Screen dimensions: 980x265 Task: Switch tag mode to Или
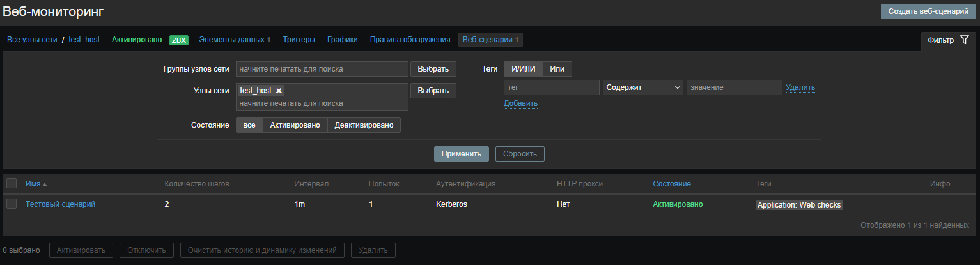click(x=557, y=69)
